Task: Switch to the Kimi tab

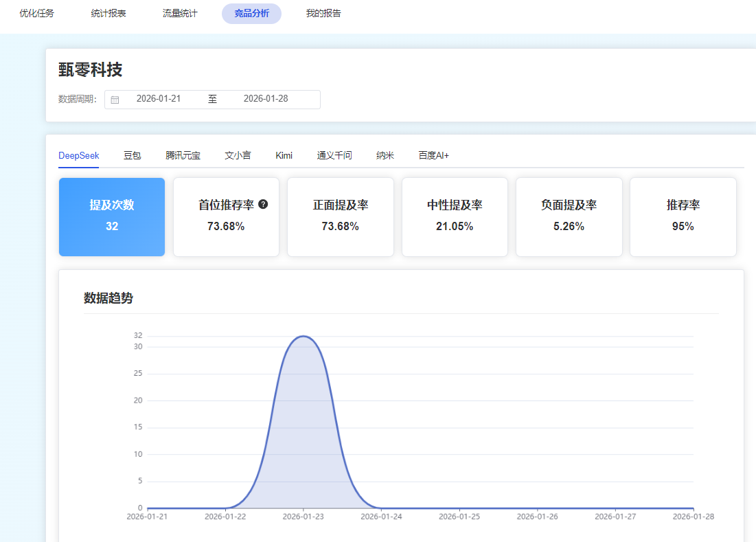Action: pos(284,156)
